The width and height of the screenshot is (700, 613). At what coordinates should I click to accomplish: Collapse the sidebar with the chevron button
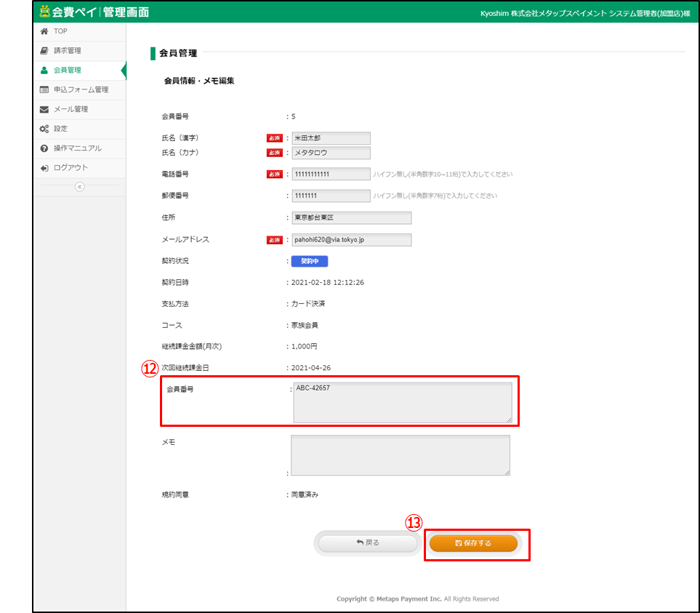(x=80, y=187)
